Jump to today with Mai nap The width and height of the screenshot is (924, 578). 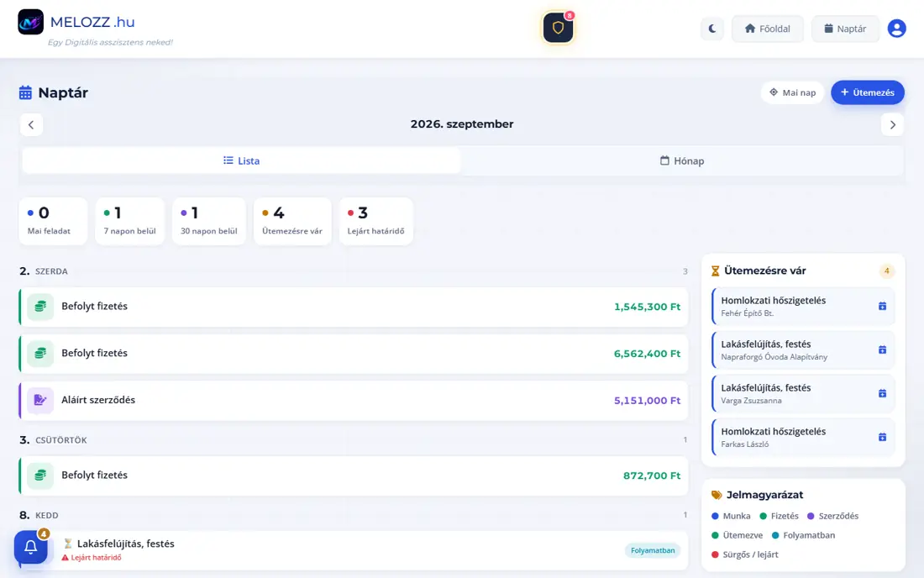pos(793,92)
